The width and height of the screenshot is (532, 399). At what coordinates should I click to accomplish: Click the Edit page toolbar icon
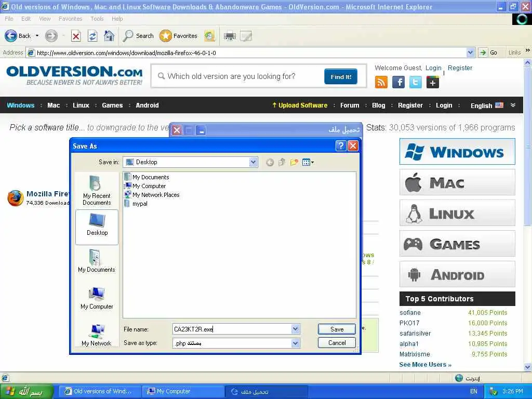pyautogui.click(x=246, y=36)
